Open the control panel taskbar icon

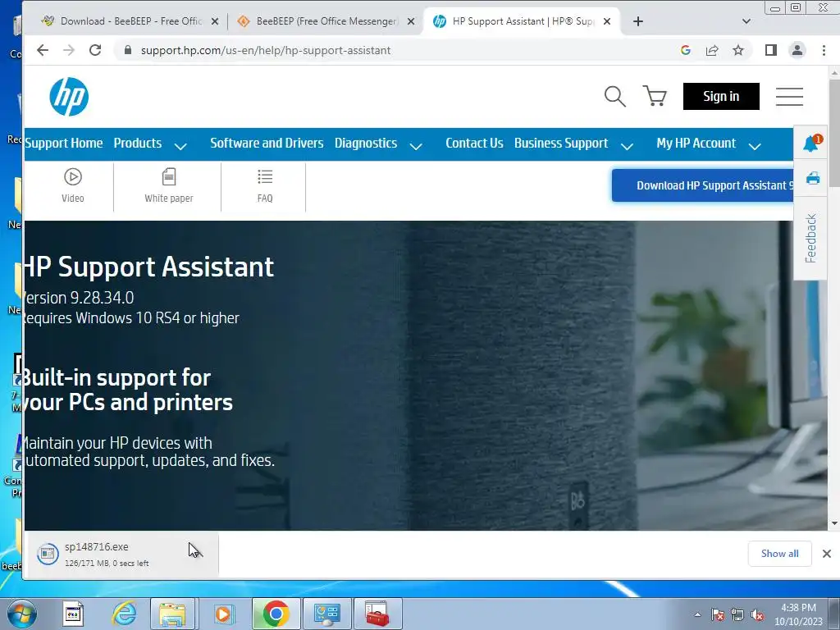click(326, 614)
